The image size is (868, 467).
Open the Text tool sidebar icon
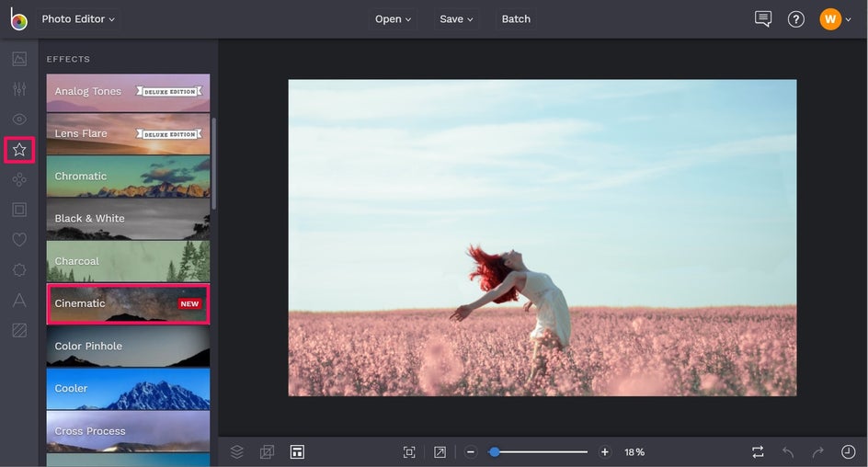click(19, 300)
